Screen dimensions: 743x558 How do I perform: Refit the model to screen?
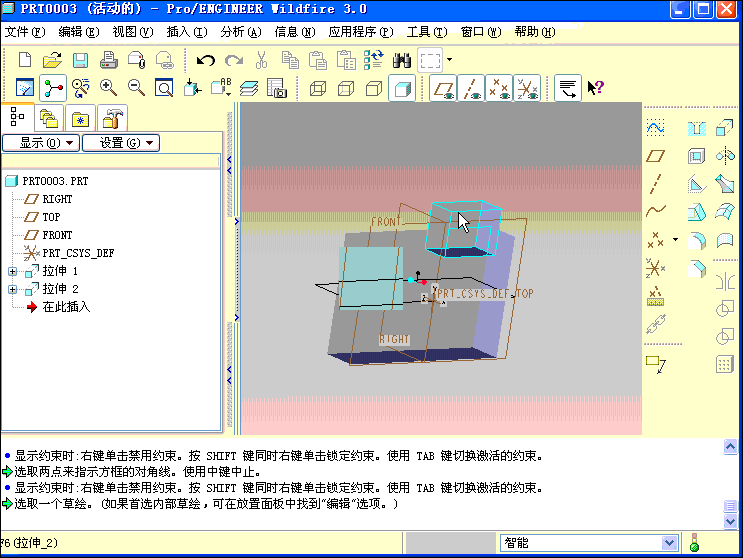[164, 88]
